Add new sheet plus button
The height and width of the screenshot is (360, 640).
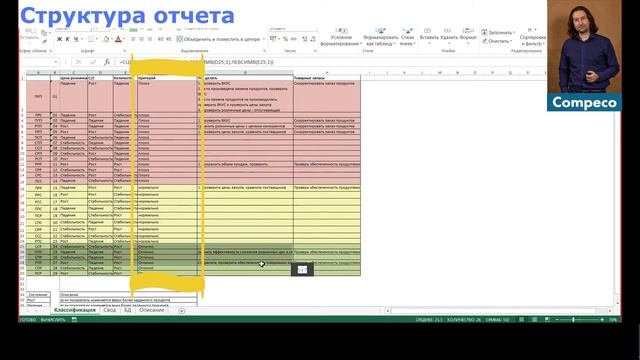(x=182, y=311)
